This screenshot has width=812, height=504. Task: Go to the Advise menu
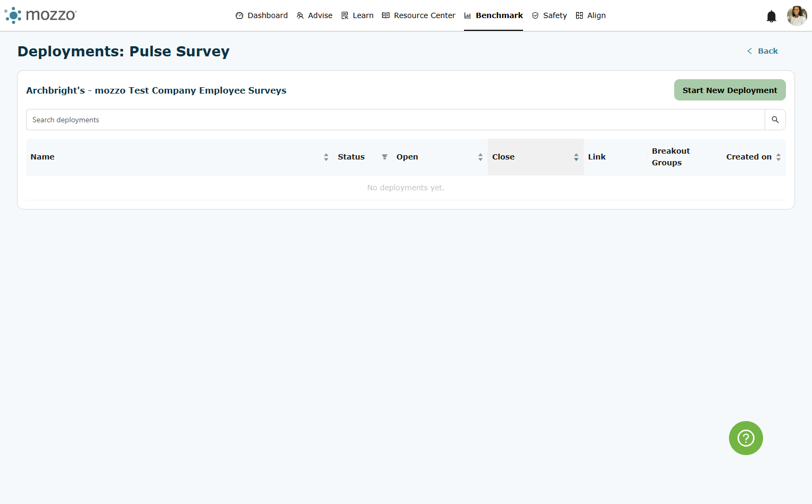(x=314, y=15)
